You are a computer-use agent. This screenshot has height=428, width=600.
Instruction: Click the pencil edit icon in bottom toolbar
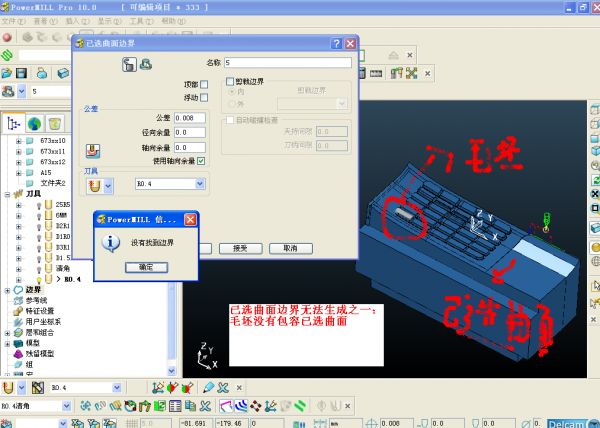209,388
